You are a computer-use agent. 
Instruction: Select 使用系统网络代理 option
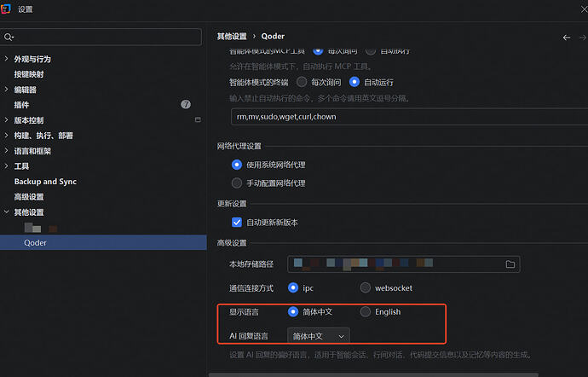pos(237,165)
